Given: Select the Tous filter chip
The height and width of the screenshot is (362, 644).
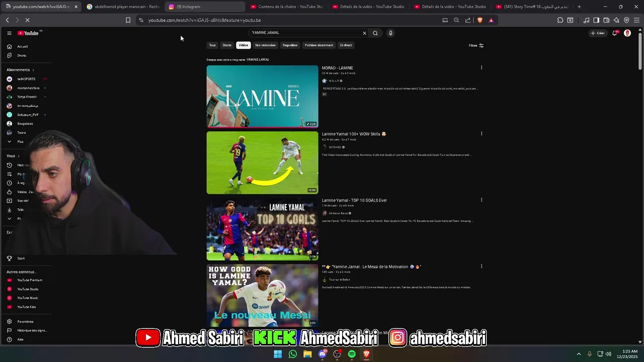Looking at the screenshot, I should pos(212,45).
